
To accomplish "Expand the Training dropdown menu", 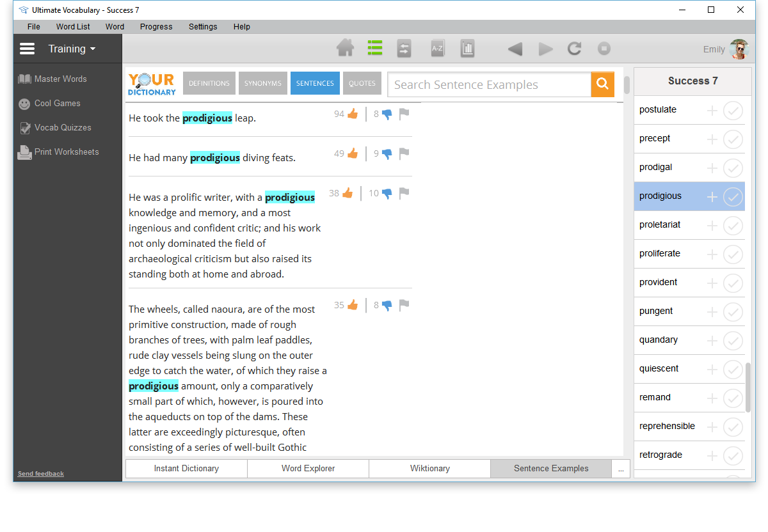I will click(x=72, y=49).
